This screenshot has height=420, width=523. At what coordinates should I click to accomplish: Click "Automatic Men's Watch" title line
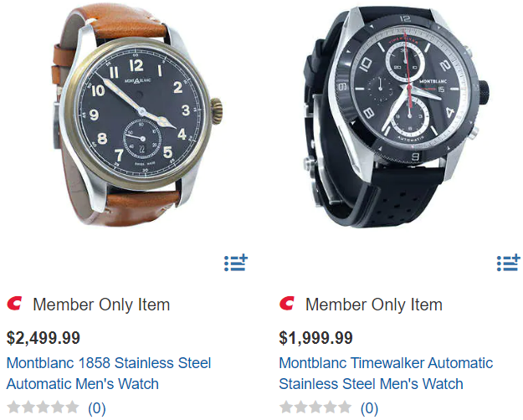tap(82, 384)
